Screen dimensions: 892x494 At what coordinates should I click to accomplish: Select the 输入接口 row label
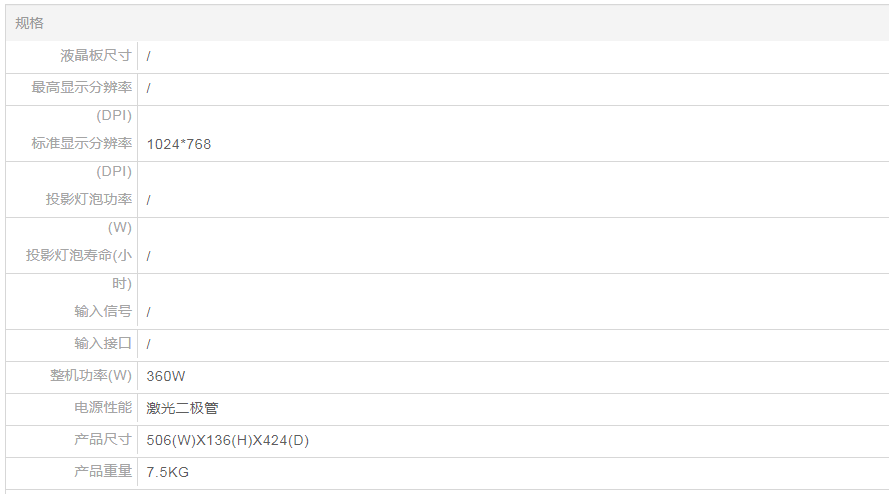(103, 344)
